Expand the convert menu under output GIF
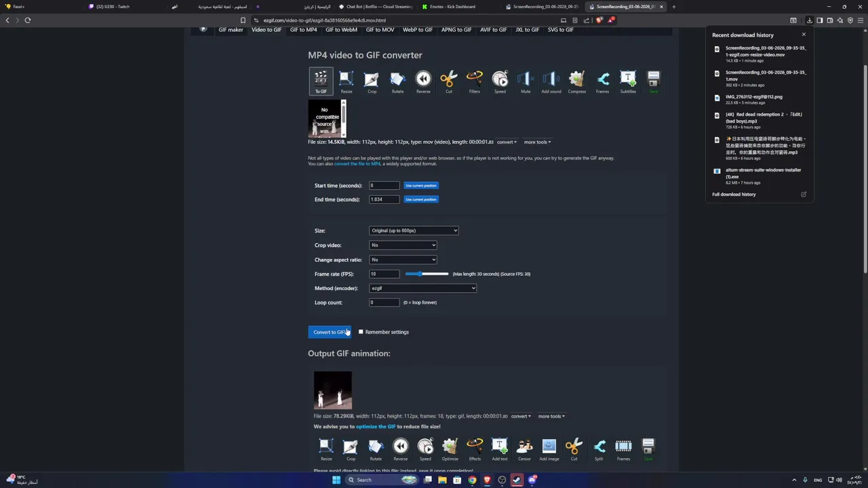Image resolution: width=868 pixels, height=488 pixels. 521,416
